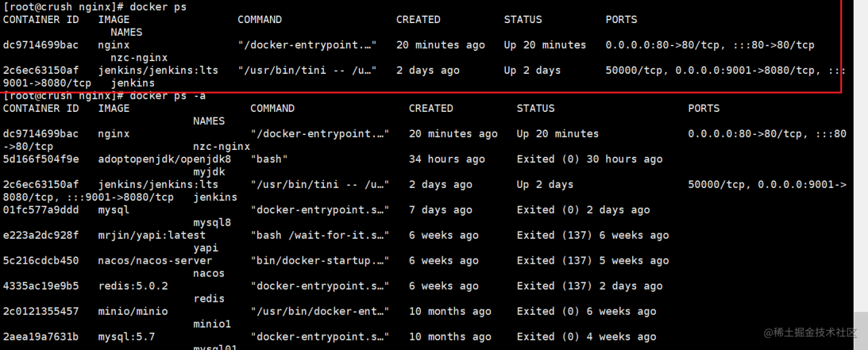Click the "bin/docker-startup.…" command text

pos(320,260)
